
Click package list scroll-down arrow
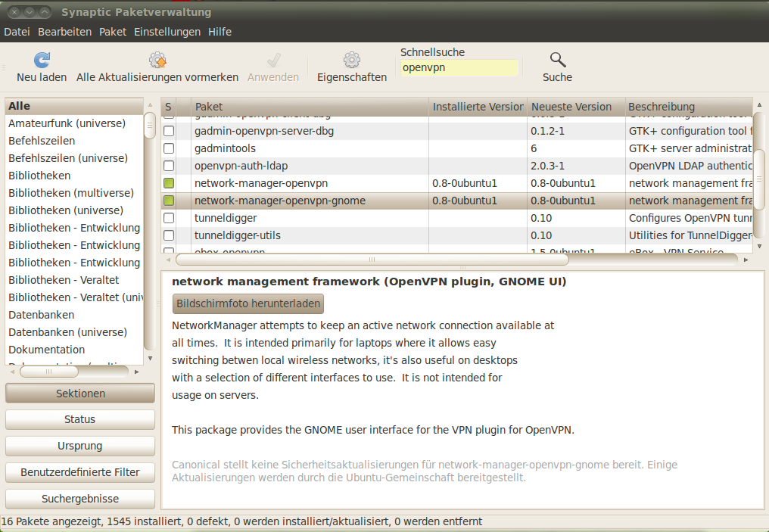click(759, 246)
